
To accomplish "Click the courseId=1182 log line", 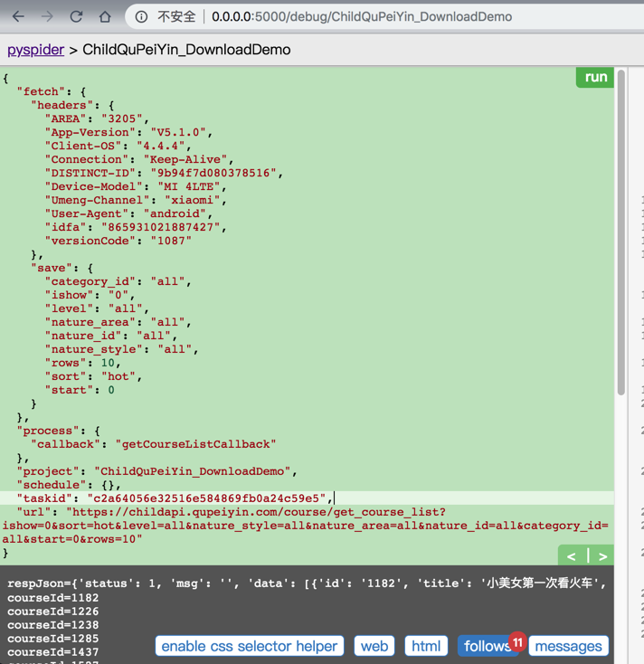I will (x=53, y=598).
